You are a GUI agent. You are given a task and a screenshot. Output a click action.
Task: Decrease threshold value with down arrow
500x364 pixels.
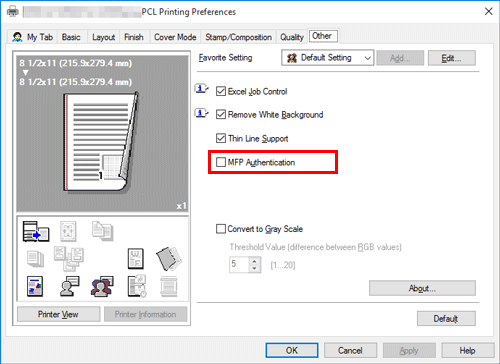point(254,268)
